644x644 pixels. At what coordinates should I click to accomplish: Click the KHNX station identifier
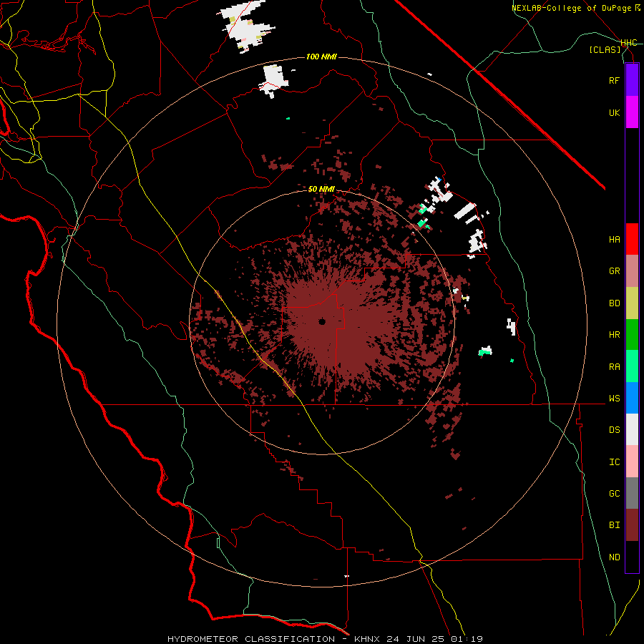coord(367,639)
